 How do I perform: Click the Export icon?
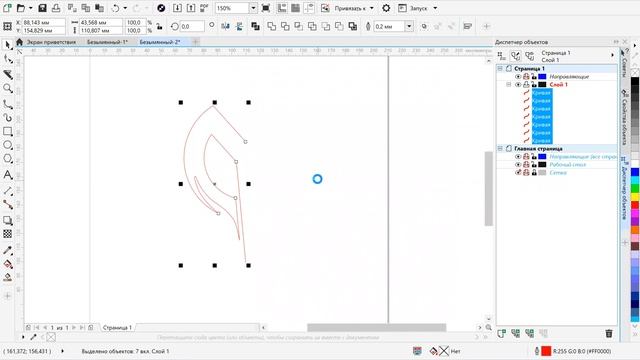click(191, 8)
